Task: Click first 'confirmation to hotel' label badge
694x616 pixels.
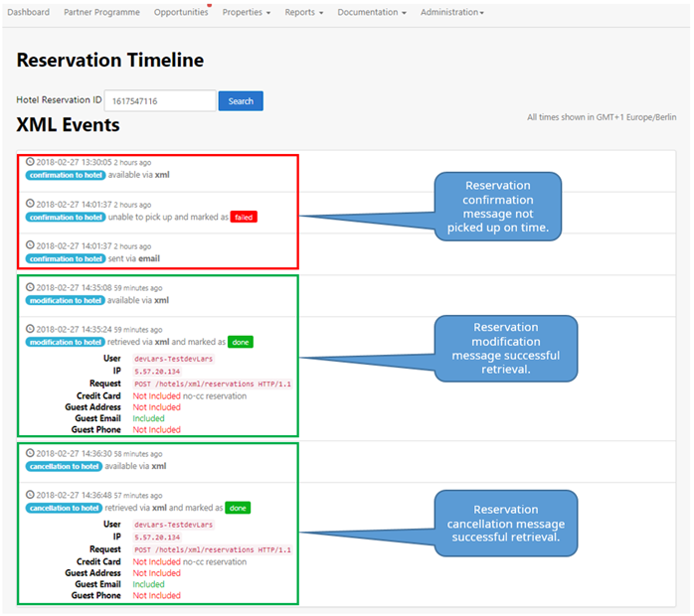Action: point(66,175)
